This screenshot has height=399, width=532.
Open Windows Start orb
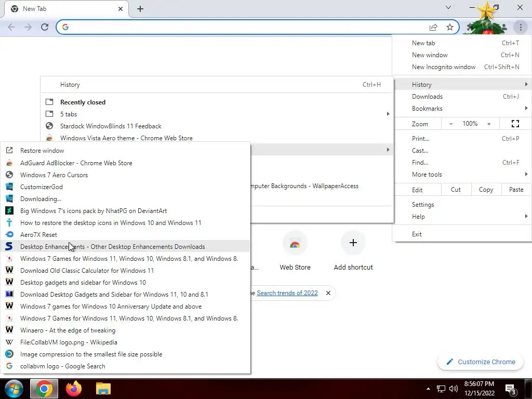coord(14,389)
